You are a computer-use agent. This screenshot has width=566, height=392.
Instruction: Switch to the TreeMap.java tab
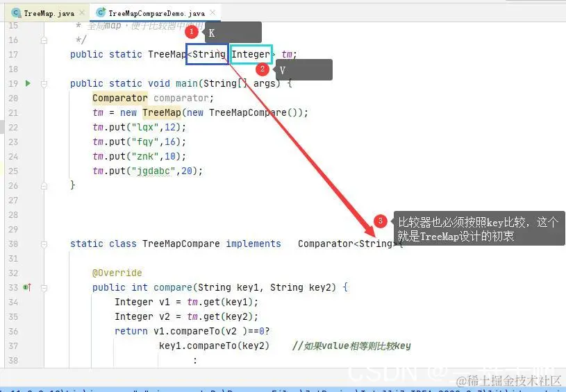(x=49, y=13)
